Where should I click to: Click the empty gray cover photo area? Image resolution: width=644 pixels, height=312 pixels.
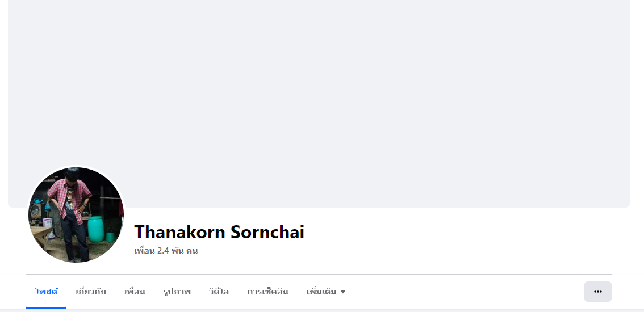(319, 82)
